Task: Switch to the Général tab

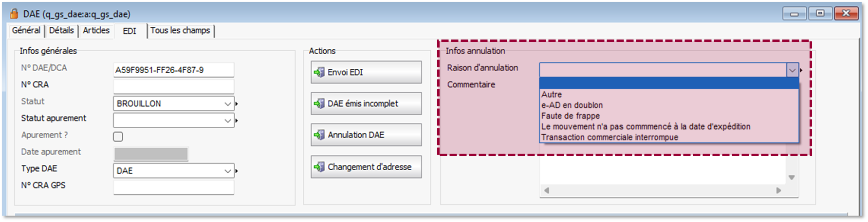Action: coord(26,30)
